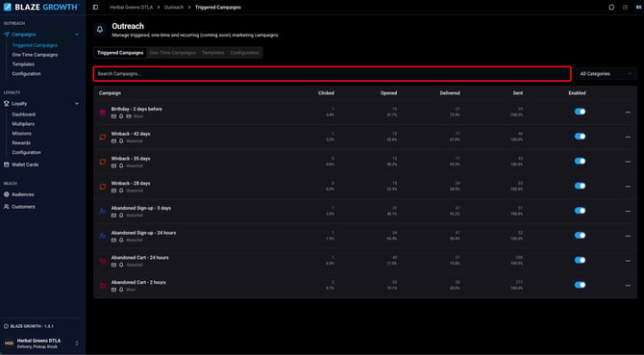Open Rewards in the sidebar
Viewport: 644px width, 355px height.
pyautogui.click(x=21, y=142)
